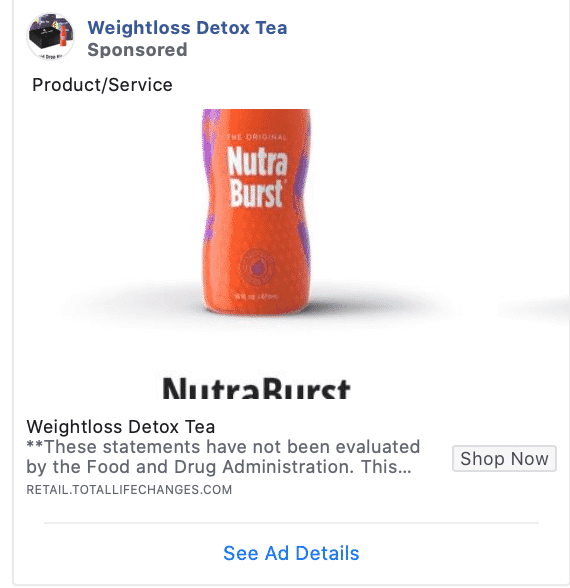Click the Weightloss Detox Tea ad headline
Screen dimensions: 570x588
121,427
